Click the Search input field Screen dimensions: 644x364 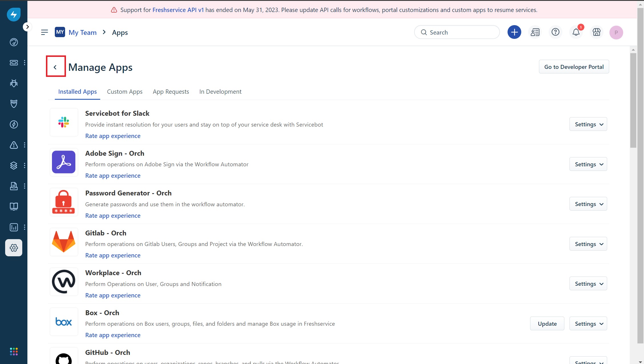point(457,32)
